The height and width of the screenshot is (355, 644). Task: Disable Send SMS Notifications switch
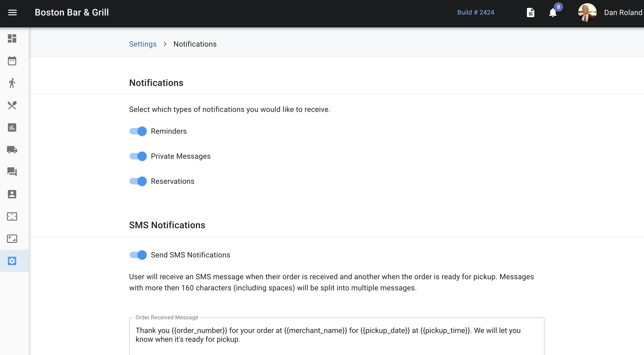[x=138, y=255]
